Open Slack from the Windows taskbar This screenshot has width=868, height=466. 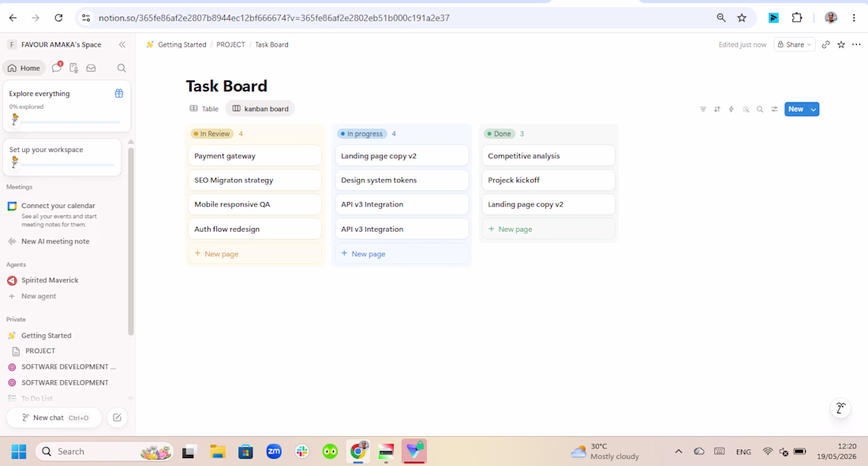[x=301, y=452]
